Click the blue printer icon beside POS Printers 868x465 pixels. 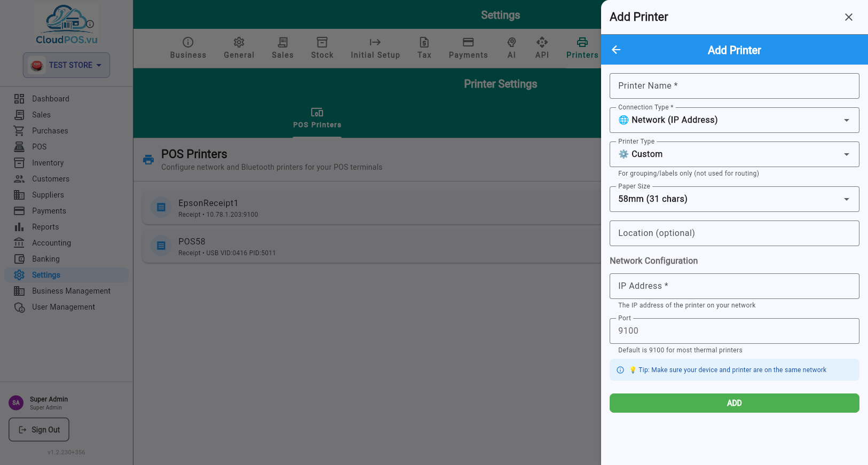pyautogui.click(x=148, y=160)
